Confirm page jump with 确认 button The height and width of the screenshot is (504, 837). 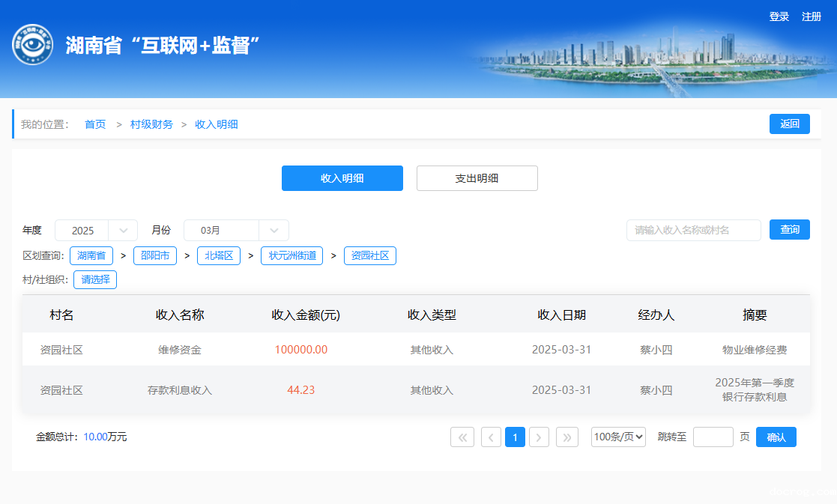pyautogui.click(x=776, y=437)
